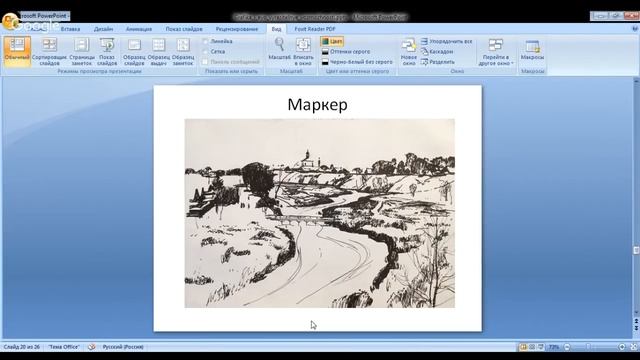
Task: Click the vertical scrollbar thumb
Action: point(636,250)
